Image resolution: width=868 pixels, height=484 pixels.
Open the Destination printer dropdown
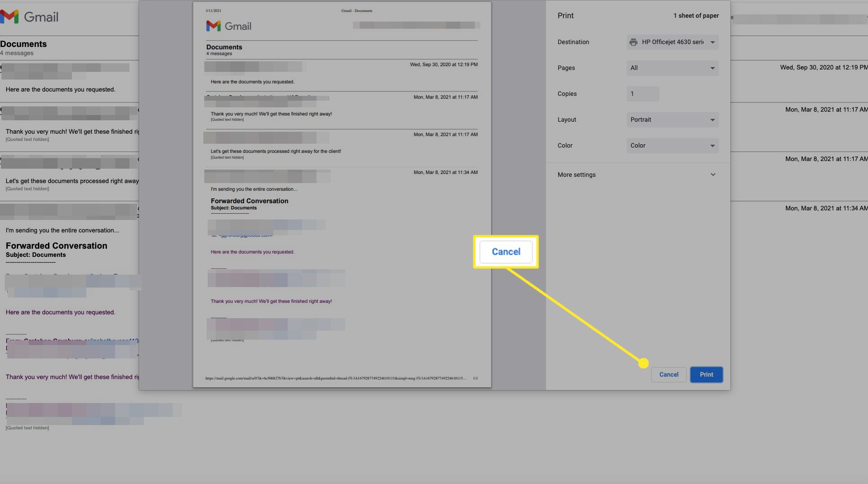tap(672, 42)
